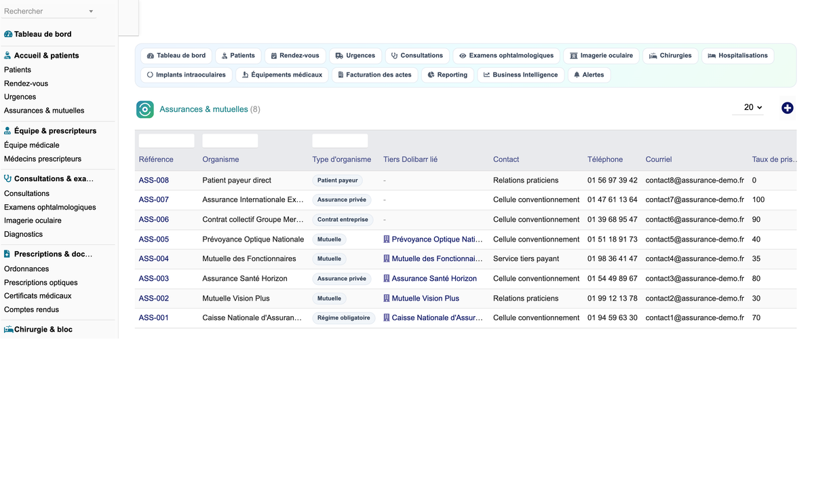814x504 pixels.
Task: Open sidebar Ordonnances entry
Action: pos(26,269)
